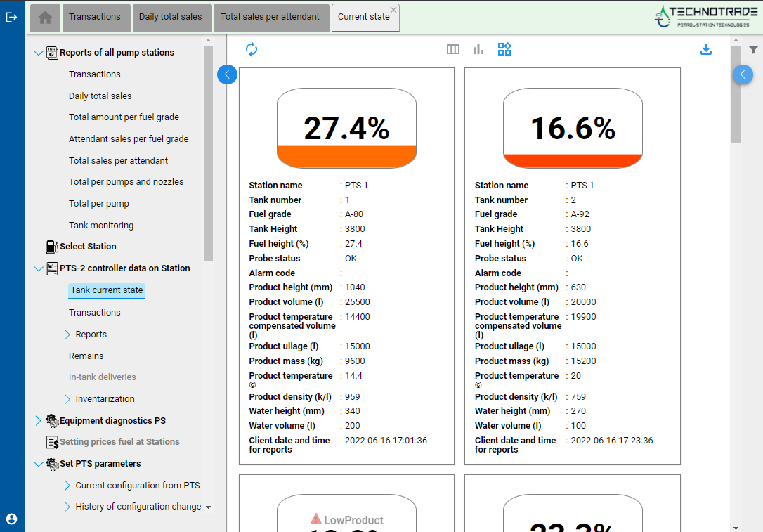
Task: Collapse the left navigation panel arrow
Action: (x=227, y=74)
